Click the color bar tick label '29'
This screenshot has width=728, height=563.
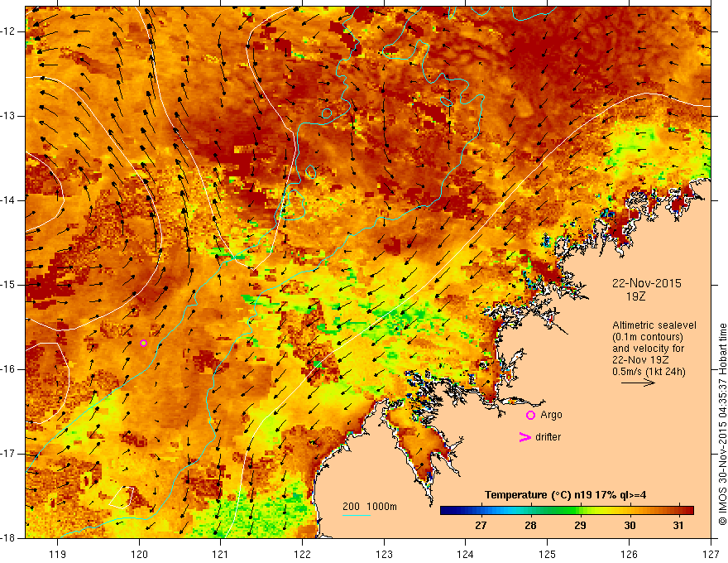[580, 526]
